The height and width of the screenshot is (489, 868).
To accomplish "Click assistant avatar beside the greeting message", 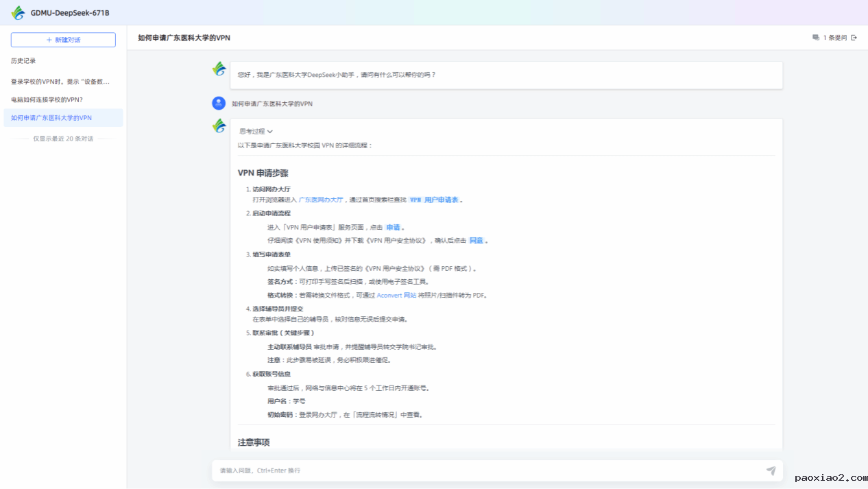I will [219, 69].
